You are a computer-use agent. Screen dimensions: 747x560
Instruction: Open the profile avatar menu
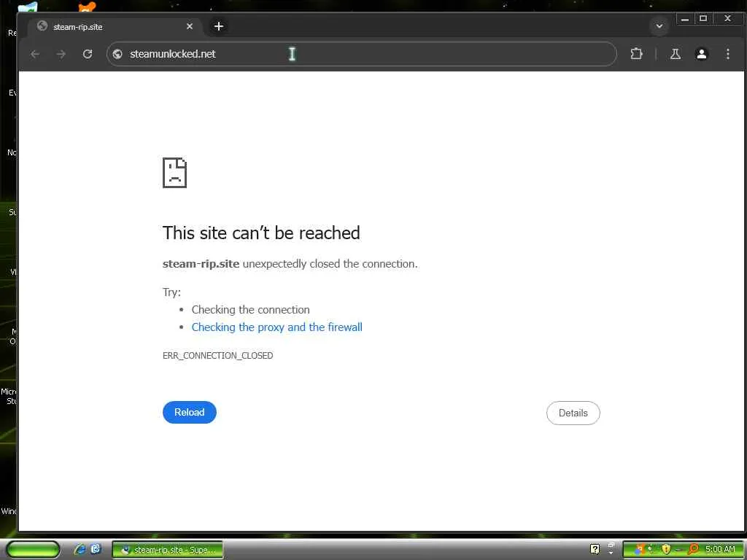701,54
